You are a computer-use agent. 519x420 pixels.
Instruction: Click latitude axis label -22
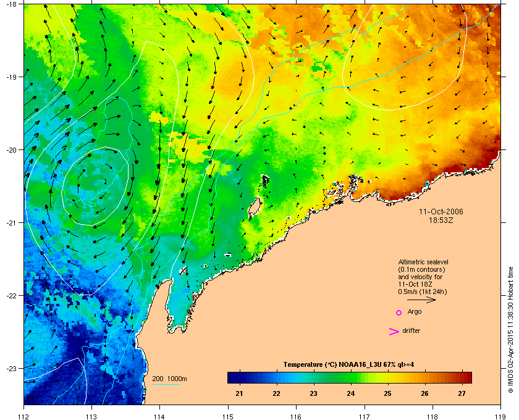pos(11,295)
